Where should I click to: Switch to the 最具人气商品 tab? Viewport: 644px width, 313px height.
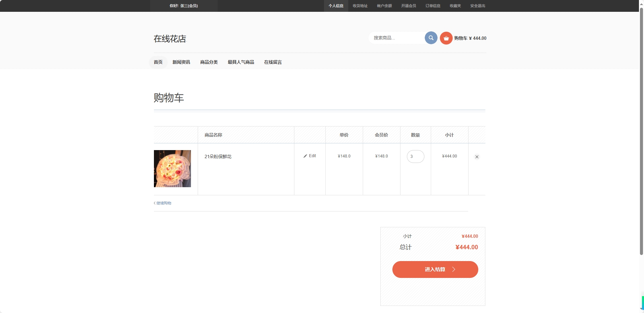[x=240, y=62]
